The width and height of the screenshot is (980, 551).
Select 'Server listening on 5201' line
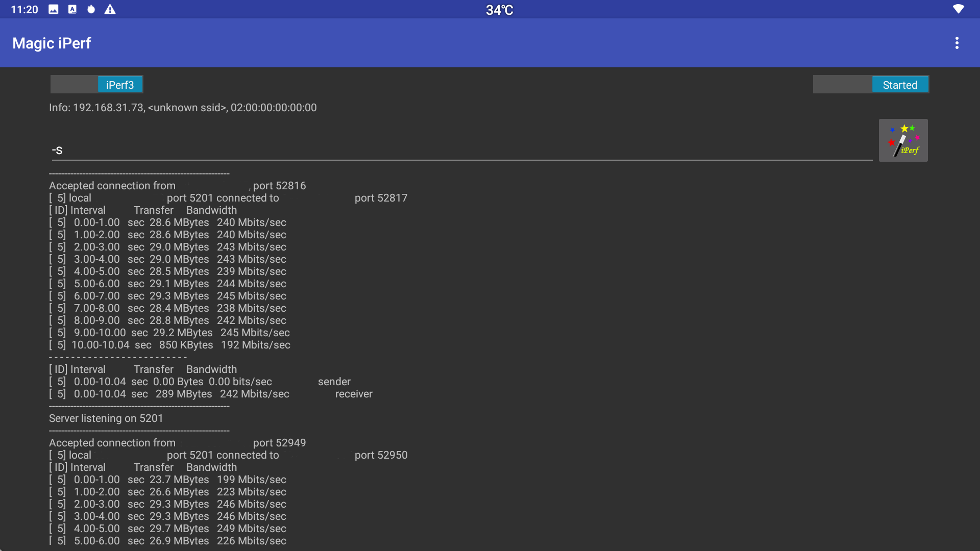[106, 418]
